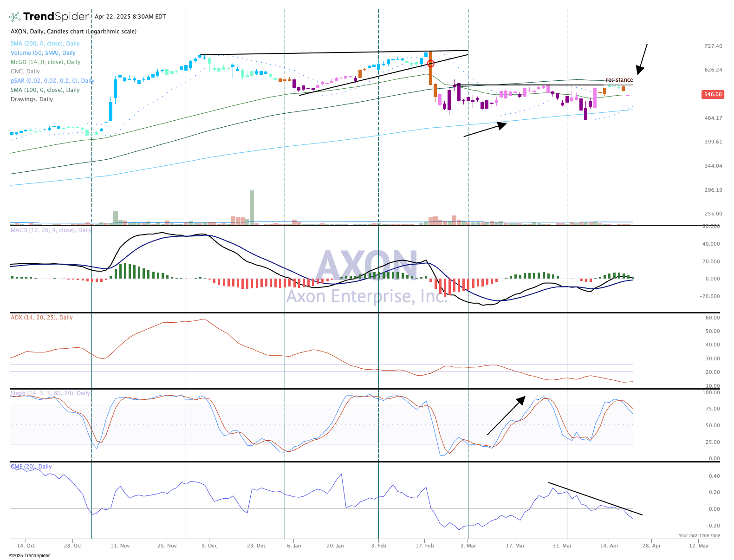Toggle the SMA (200, 0, close) indicator label
The height and width of the screenshot is (560, 734).
pos(45,44)
